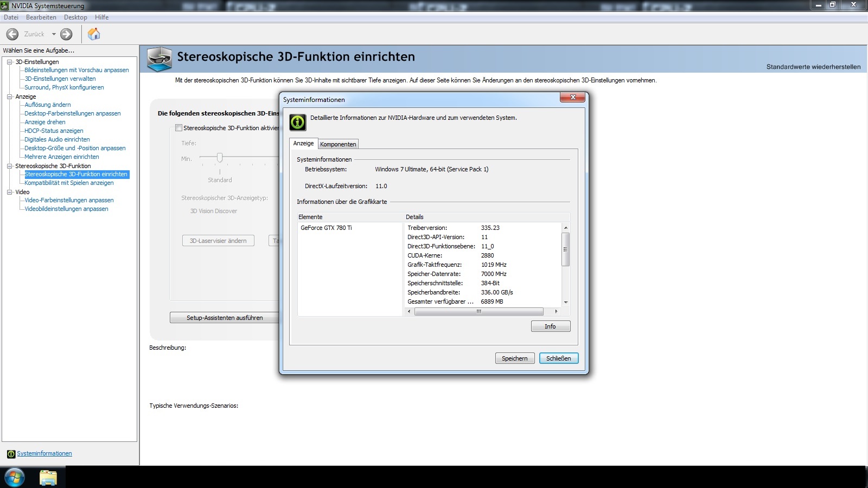868x488 pixels.
Task: Close the Systeminformationen dialog with red X
Action: 572,97
